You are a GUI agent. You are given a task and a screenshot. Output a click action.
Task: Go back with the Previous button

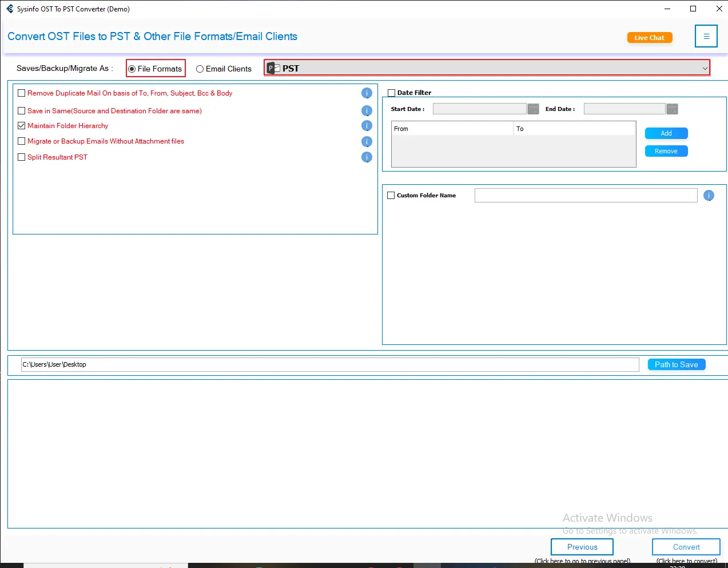pyautogui.click(x=582, y=547)
